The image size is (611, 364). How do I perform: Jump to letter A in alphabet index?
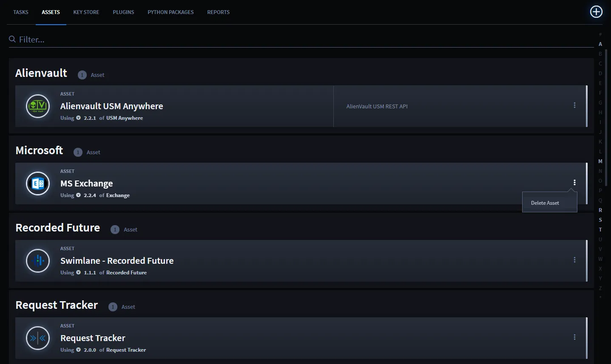coord(600,44)
